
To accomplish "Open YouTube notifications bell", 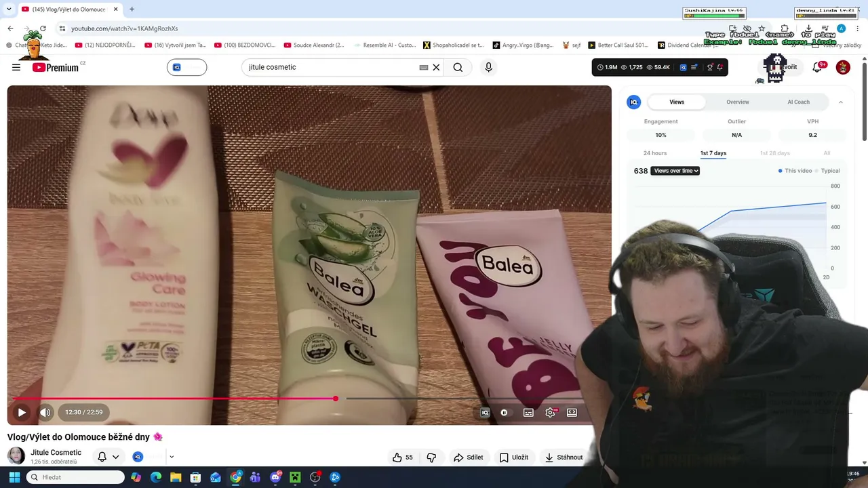I will tap(817, 67).
